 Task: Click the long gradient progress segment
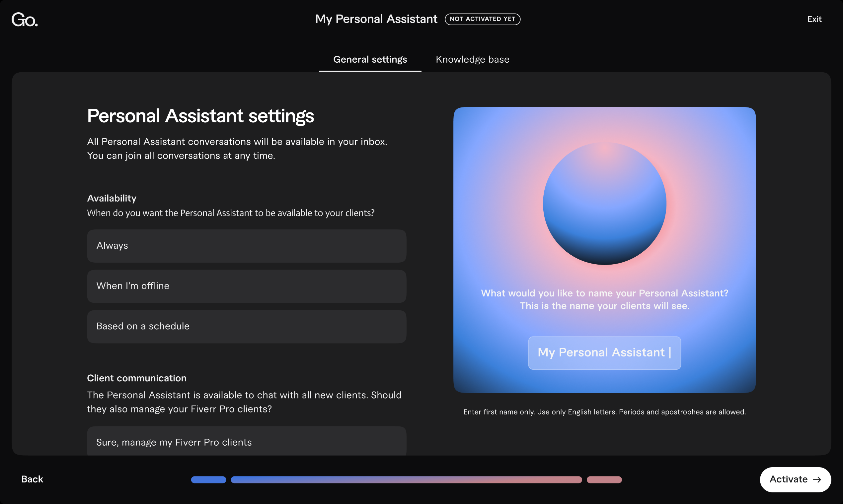(406, 479)
